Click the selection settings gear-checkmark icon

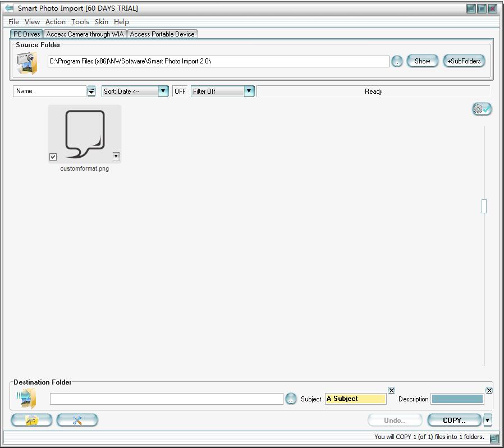[482, 109]
